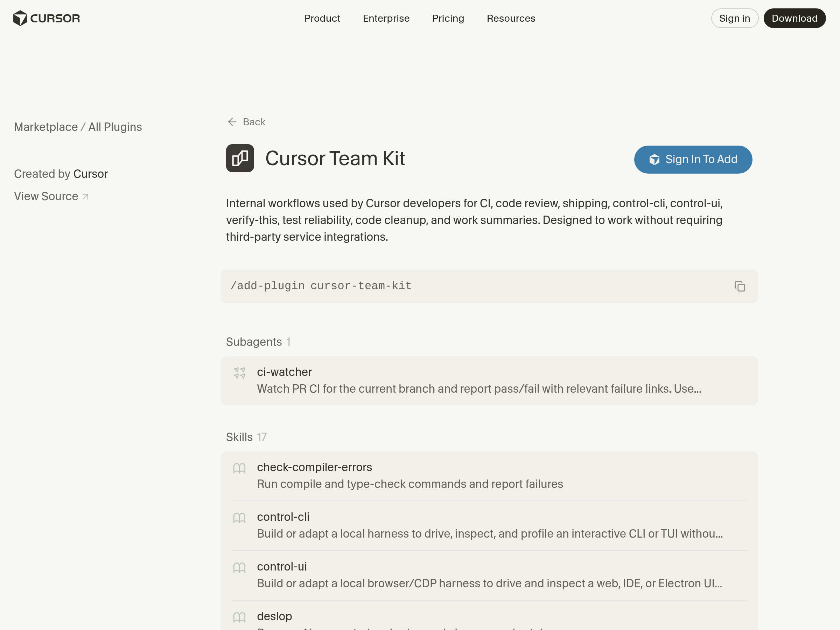The width and height of the screenshot is (840, 630).
Task: Click the Sign in button
Action: [734, 18]
